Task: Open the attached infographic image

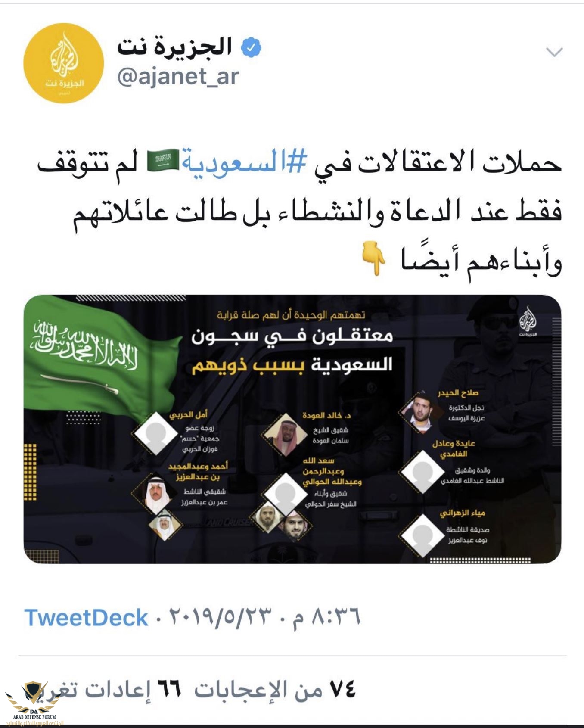Action: pos(292,429)
